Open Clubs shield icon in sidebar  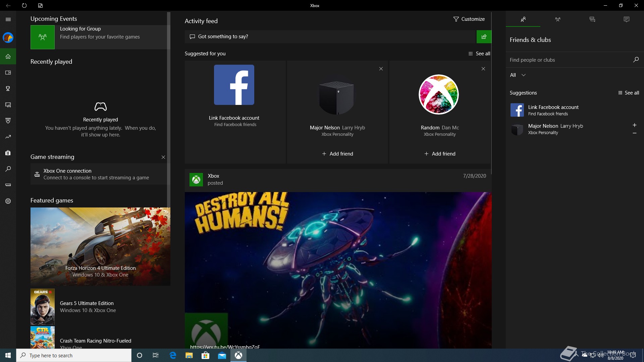pyautogui.click(x=8, y=121)
